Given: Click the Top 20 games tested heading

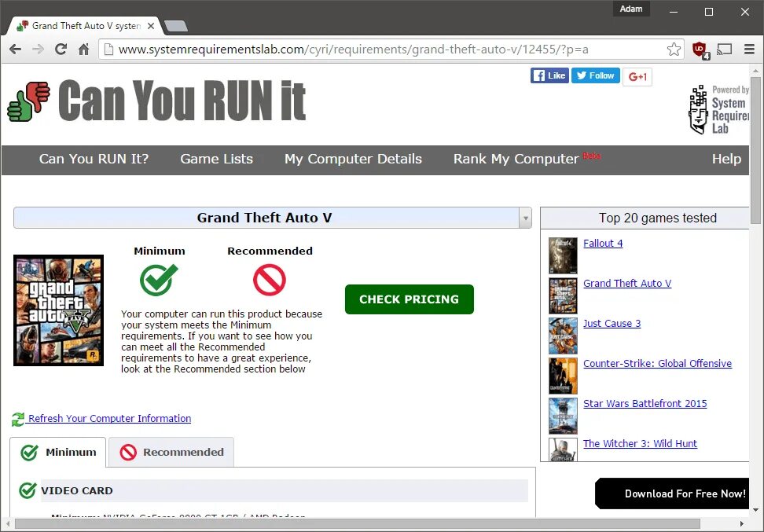Looking at the screenshot, I should (x=657, y=218).
